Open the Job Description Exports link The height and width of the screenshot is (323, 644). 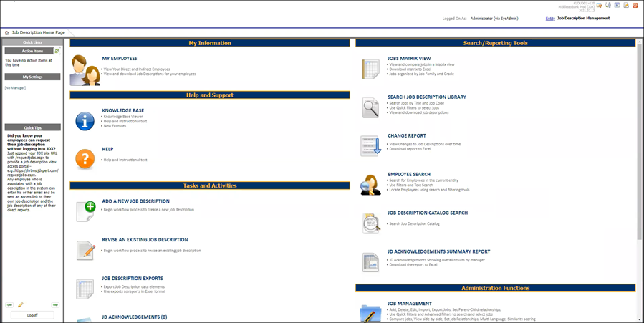(133, 278)
